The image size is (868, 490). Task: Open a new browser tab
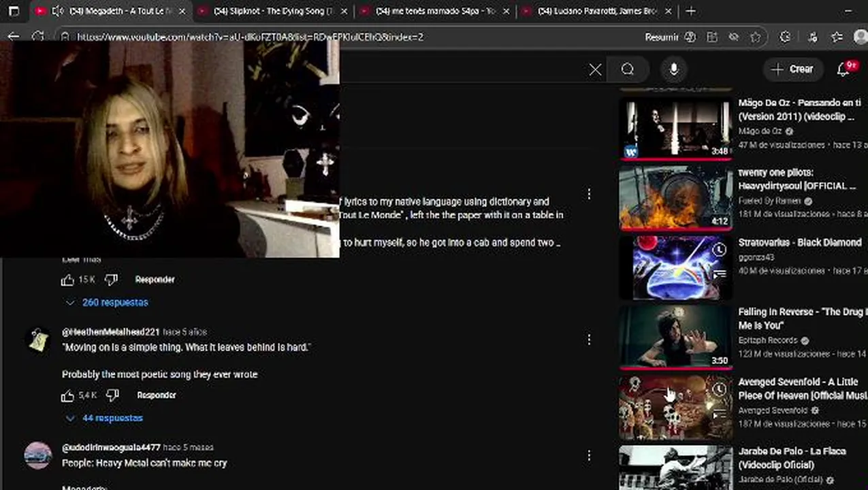pyautogui.click(x=691, y=11)
